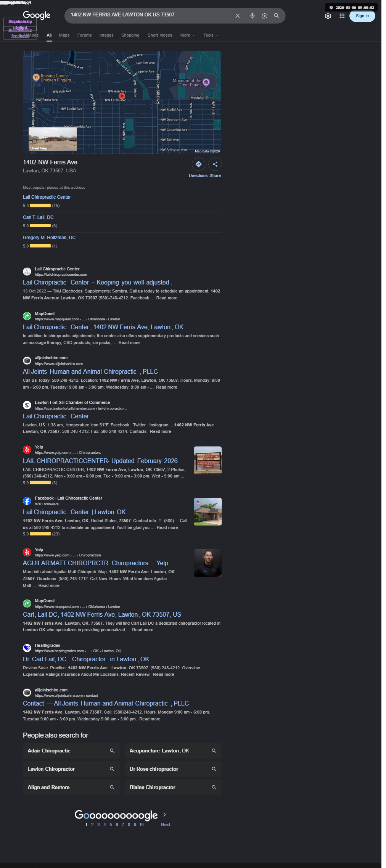
Task: Click the Directions icon button
Action: 198,164
